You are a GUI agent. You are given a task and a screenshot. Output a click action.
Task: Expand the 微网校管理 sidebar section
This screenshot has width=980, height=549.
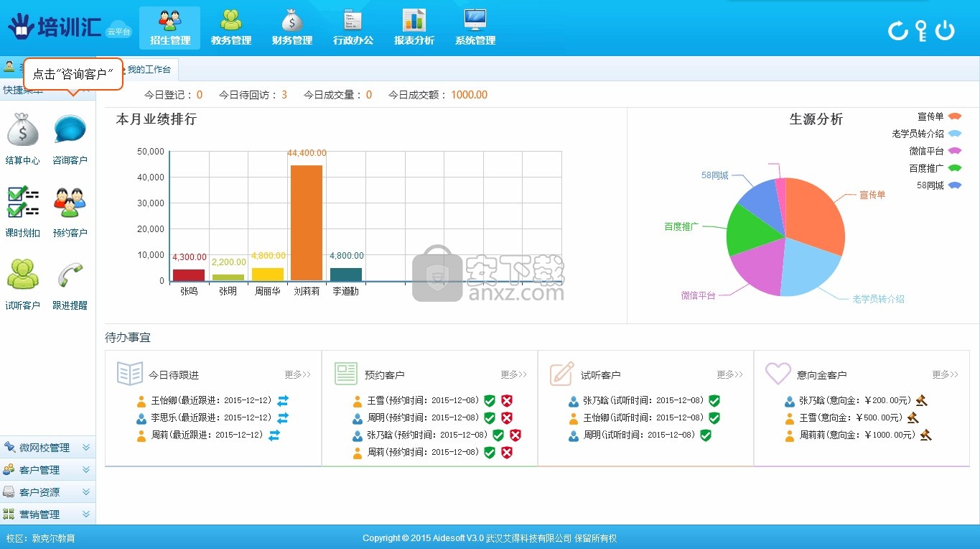pyautogui.click(x=47, y=448)
